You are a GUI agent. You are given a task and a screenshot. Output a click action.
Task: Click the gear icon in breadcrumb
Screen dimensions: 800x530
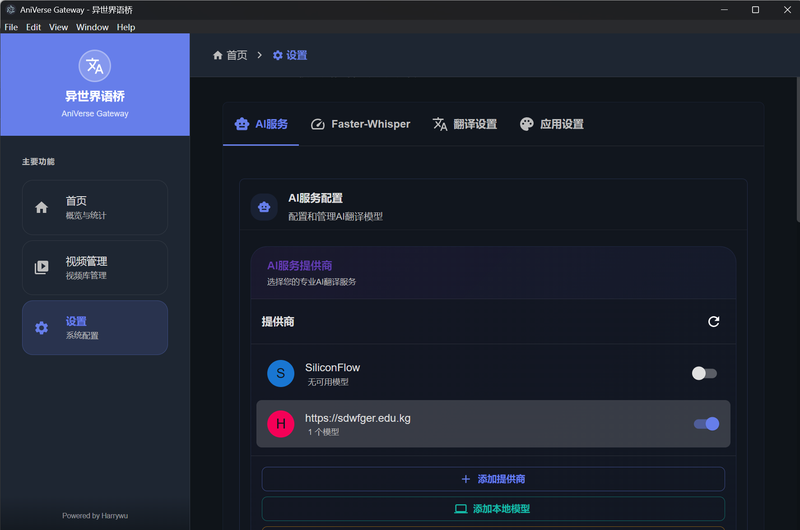pyautogui.click(x=278, y=55)
